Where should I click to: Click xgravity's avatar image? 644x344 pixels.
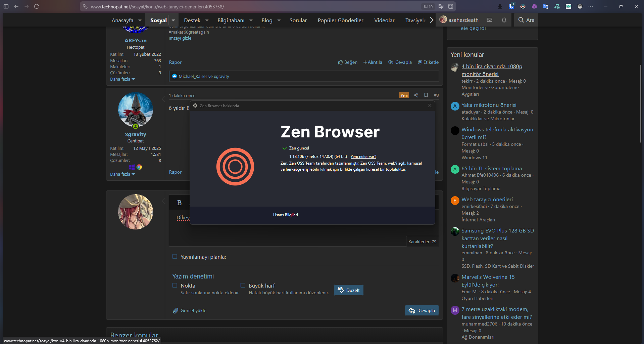(136, 110)
